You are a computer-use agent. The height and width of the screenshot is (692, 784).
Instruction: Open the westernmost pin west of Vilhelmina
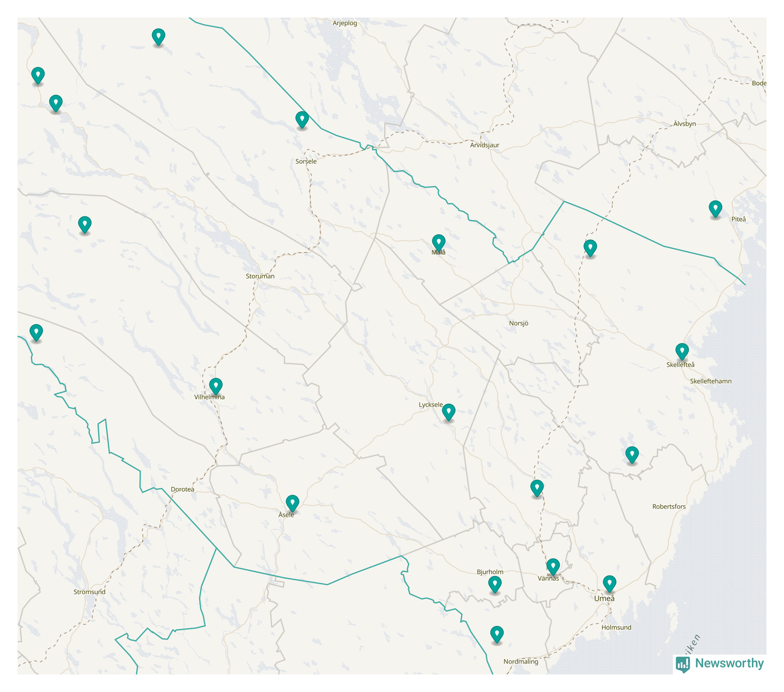[36, 333]
